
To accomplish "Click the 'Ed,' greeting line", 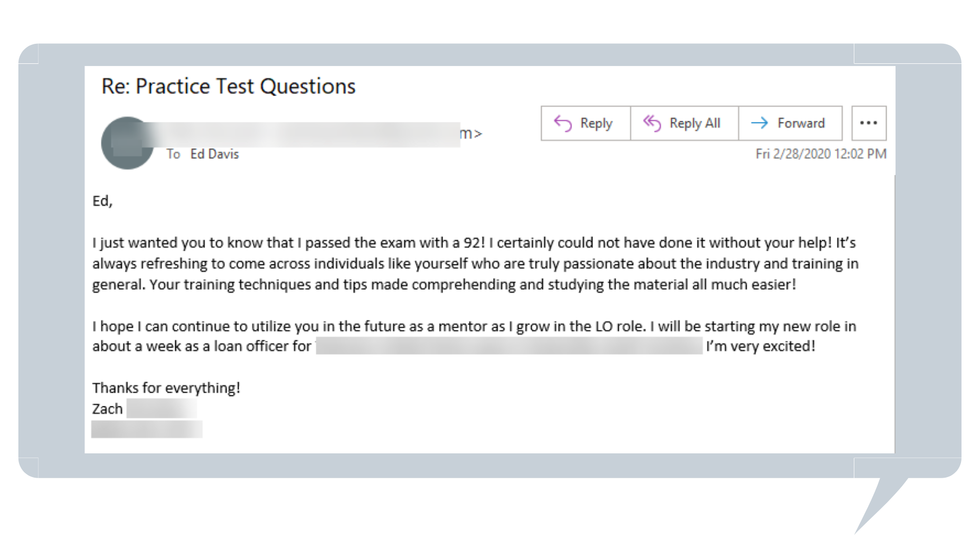I will point(102,201).
